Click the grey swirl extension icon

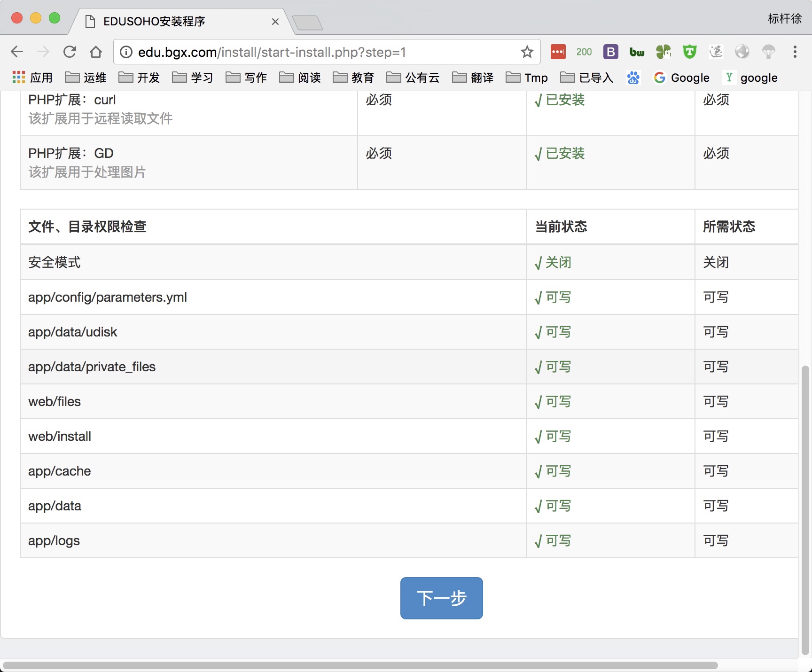tap(716, 52)
